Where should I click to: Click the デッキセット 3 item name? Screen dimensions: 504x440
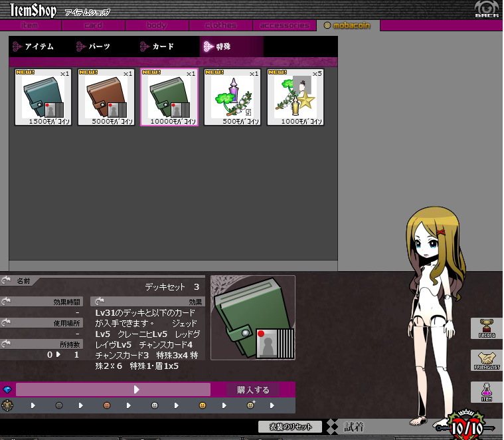pyautogui.click(x=172, y=287)
